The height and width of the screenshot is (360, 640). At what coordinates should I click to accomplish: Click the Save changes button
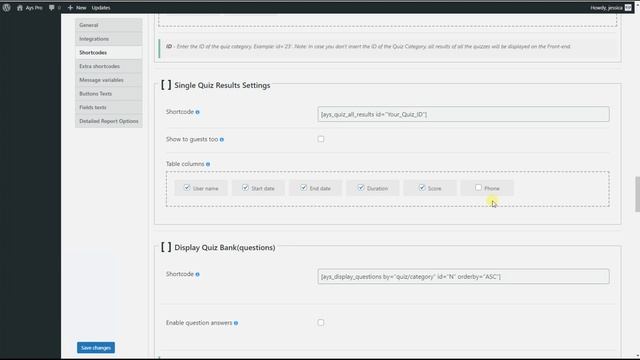pyautogui.click(x=96, y=348)
